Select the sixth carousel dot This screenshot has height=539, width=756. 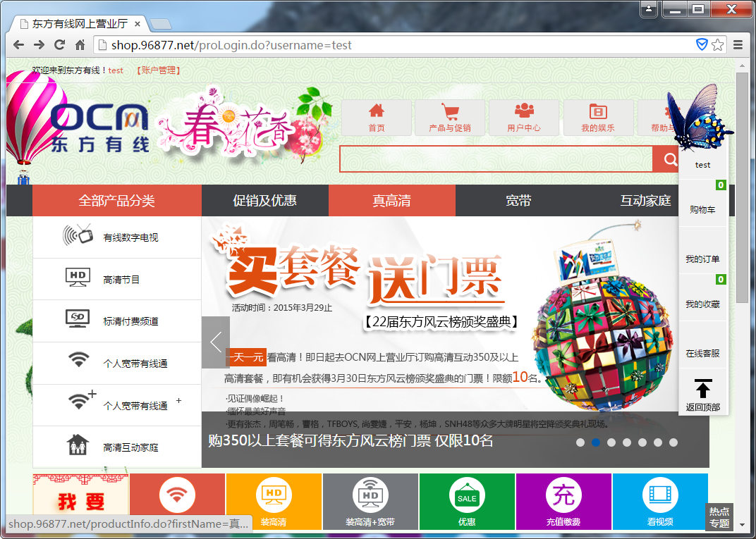[x=658, y=442]
